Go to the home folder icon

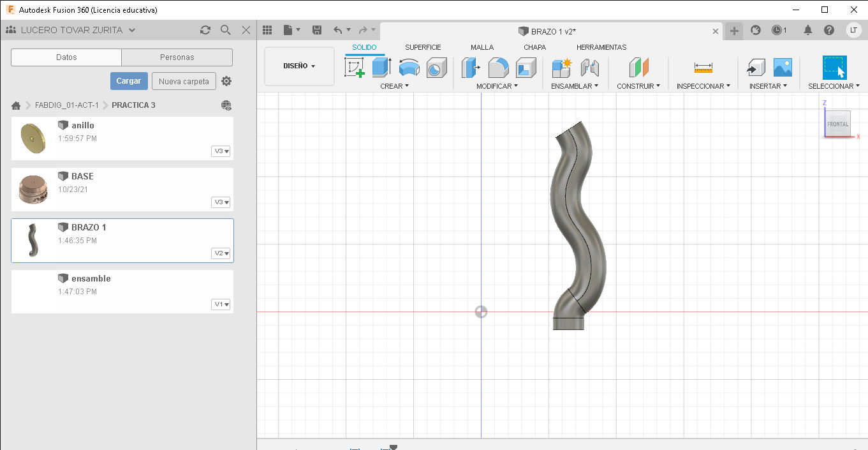[x=16, y=105]
